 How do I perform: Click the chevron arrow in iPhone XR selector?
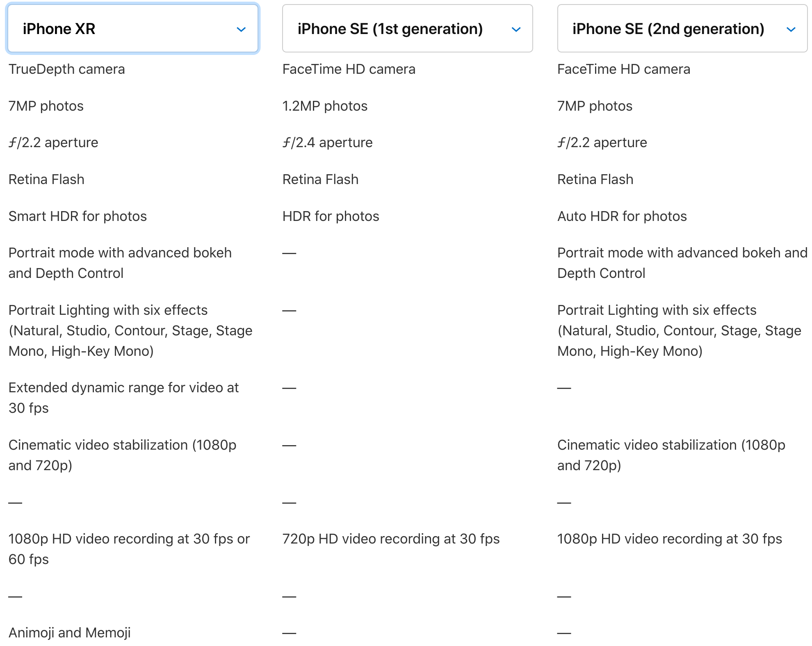[x=241, y=30]
